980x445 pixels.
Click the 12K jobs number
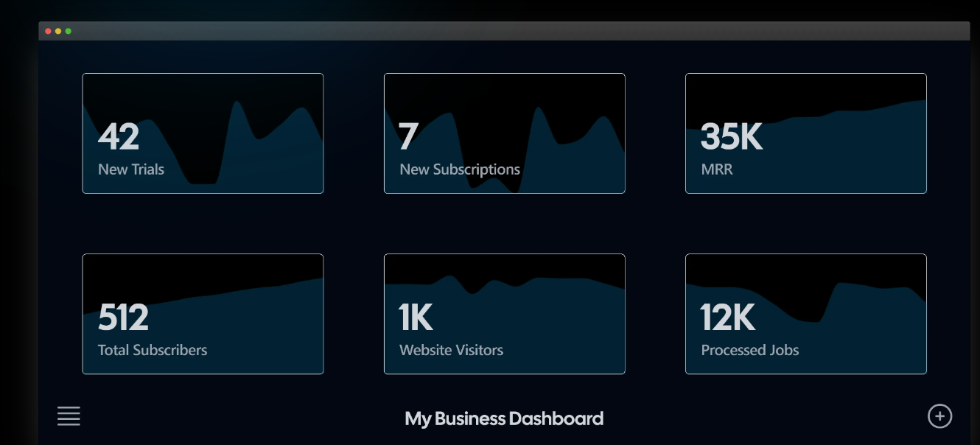coord(727,318)
